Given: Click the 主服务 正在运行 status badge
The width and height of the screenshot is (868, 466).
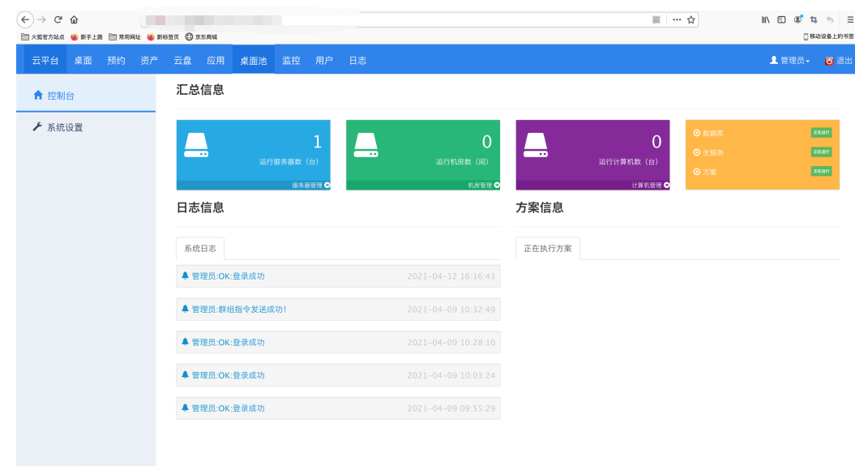Looking at the screenshot, I should [821, 152].
